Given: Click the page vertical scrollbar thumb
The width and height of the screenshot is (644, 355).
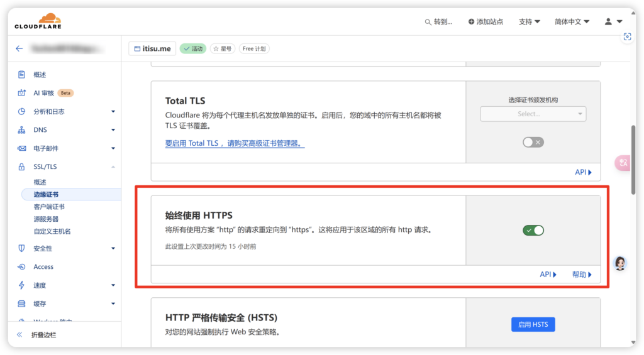Looking at the screenshot, I should click(633, 160).
